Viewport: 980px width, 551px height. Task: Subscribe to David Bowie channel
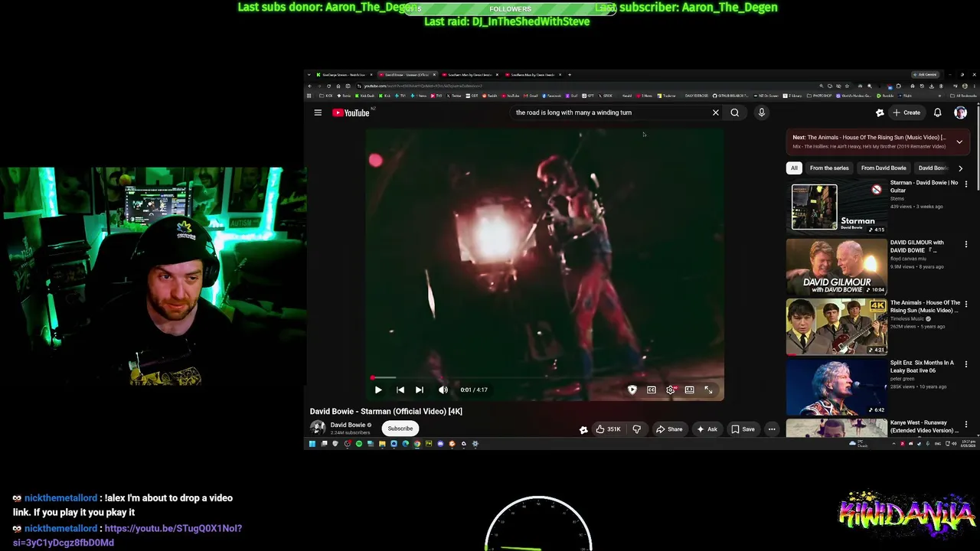400,429
